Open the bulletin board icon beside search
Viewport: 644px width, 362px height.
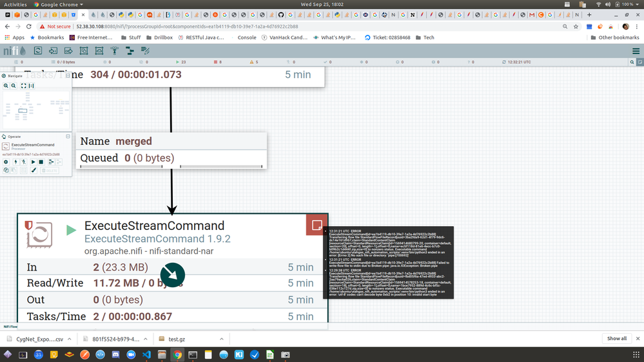pyautogui.click(x=640, y=62)
